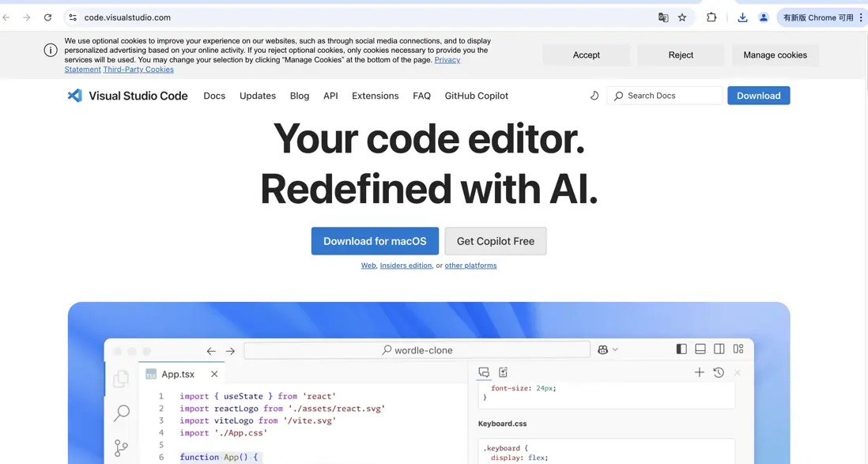This screenshot has width=868, height=464.
Task: Click Get Copilot Free button
Action: coord(496,241)
